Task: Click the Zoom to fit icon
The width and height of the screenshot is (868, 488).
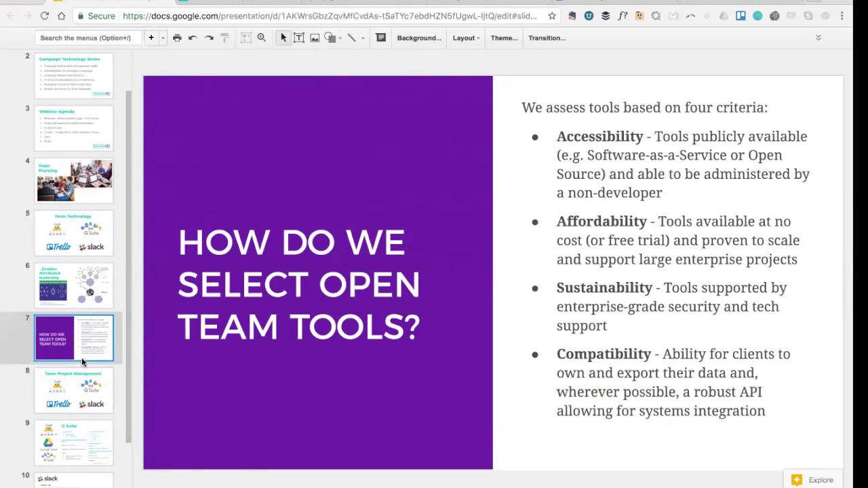Action: click(x=246, y=38)
